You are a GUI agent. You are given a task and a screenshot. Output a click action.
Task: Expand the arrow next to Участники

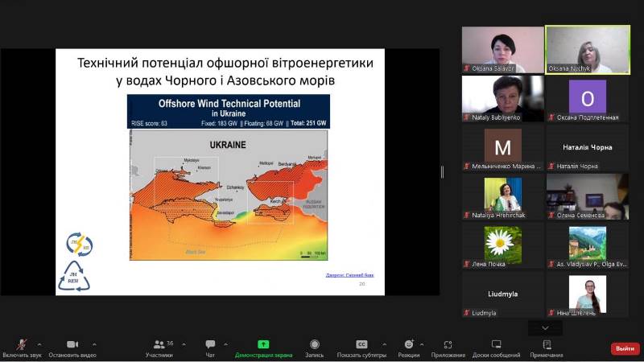click(x=184, y=344)
